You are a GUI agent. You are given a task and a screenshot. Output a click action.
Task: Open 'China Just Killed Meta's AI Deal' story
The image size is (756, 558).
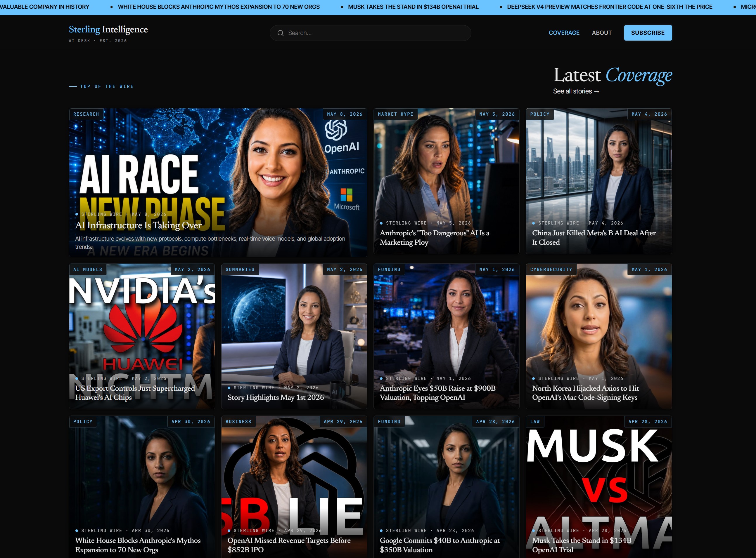point(594,237)
